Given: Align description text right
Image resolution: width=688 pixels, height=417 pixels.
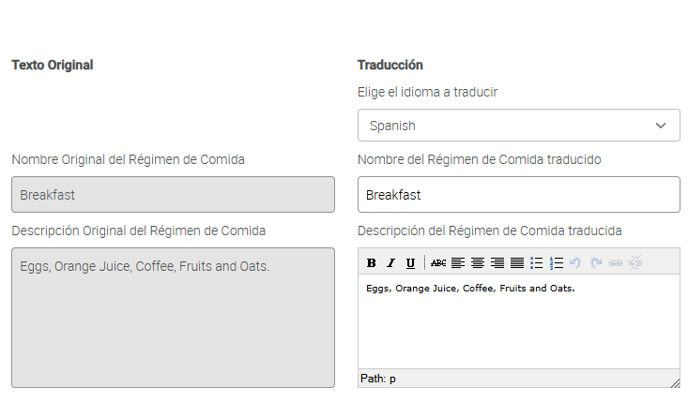Looking at the screenshot, I should pyautogui.click(x=497, y=263).
